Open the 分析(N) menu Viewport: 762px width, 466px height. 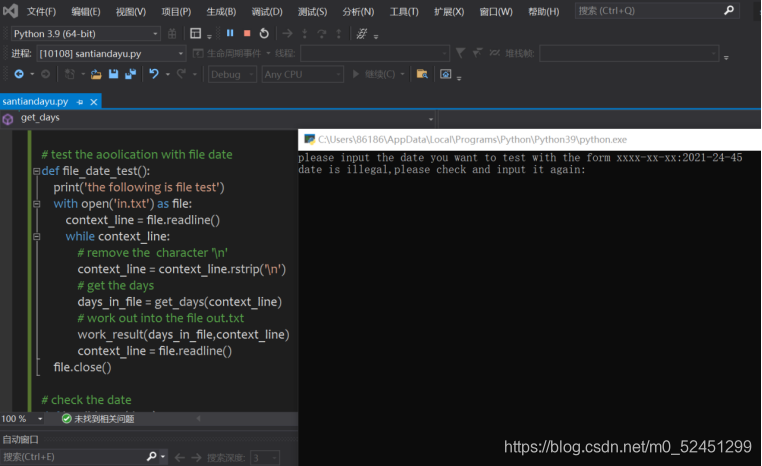tap(358, 12)
